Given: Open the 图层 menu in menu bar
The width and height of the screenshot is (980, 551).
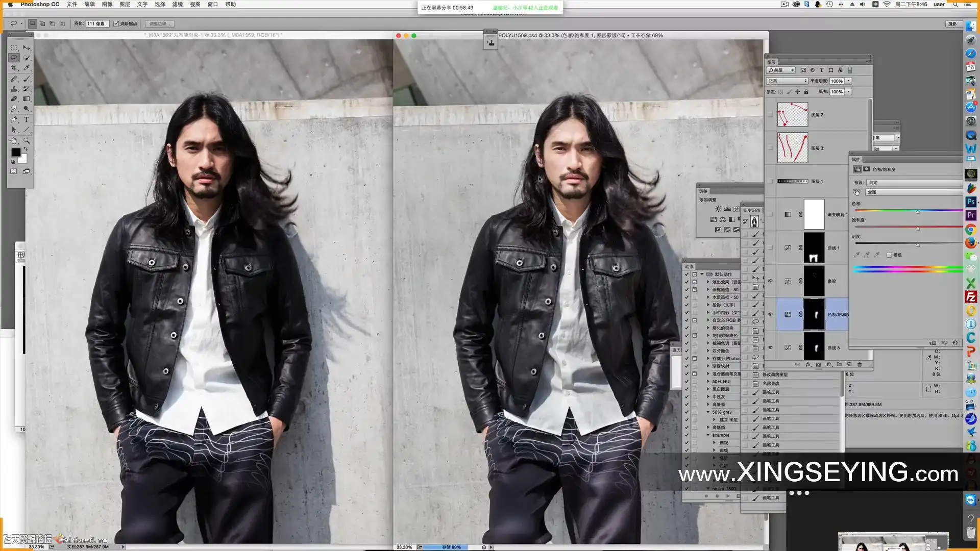Looking at the screenshot, I should (125, 4).
